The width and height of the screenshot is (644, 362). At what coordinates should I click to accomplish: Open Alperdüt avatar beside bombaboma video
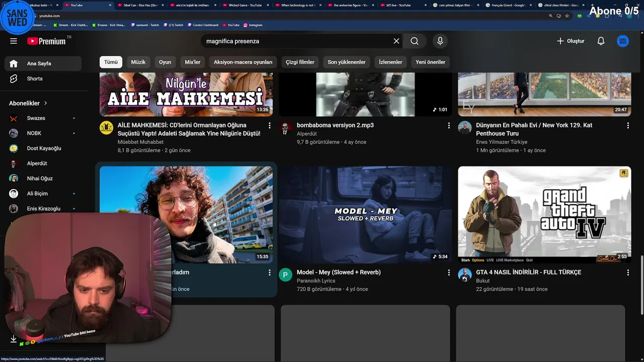click(285, 128)
